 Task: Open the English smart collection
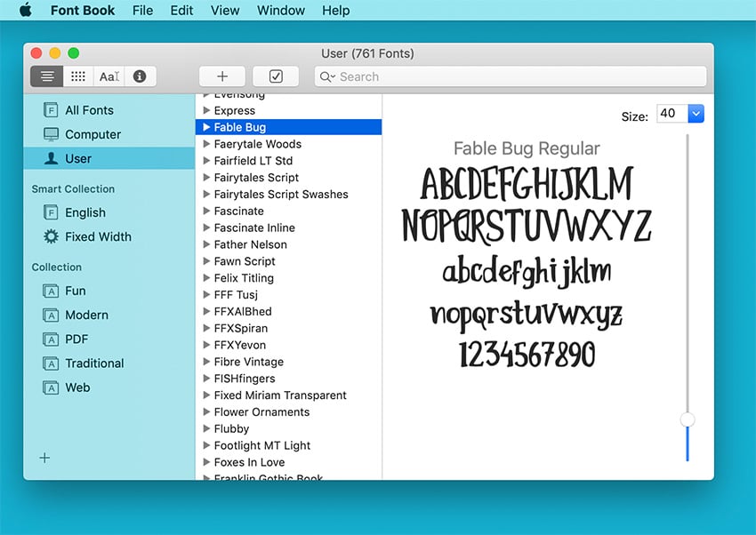[109, 212]
